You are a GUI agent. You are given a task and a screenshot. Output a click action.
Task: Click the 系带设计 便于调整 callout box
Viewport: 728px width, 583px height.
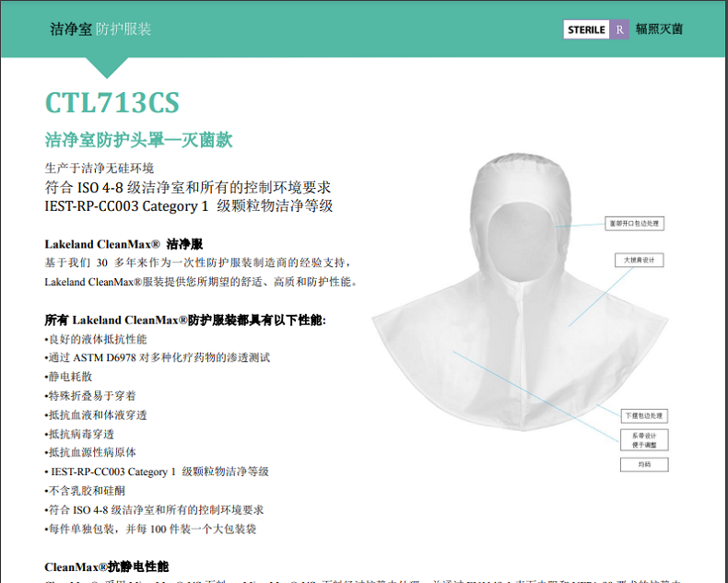pyautogui.click(x=643, y=440)
